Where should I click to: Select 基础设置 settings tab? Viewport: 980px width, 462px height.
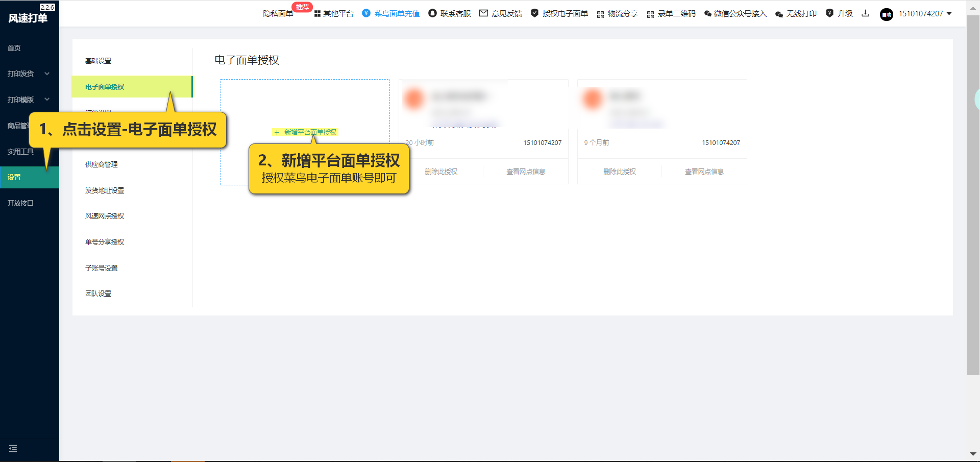pyautogui.click(x=98, y=61)
